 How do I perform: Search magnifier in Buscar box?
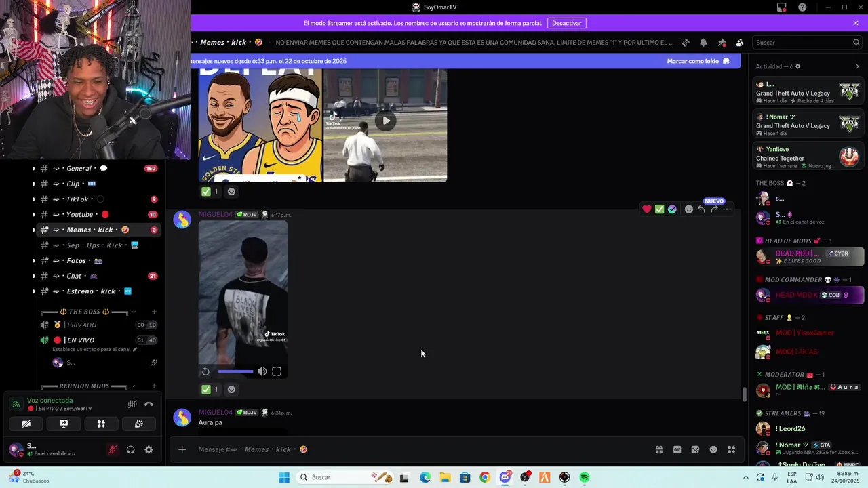pyautogui.click(x=856, y=42)
